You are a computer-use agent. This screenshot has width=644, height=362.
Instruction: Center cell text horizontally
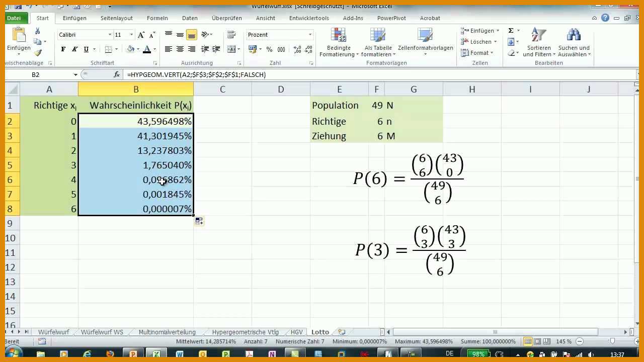(180, 49)
